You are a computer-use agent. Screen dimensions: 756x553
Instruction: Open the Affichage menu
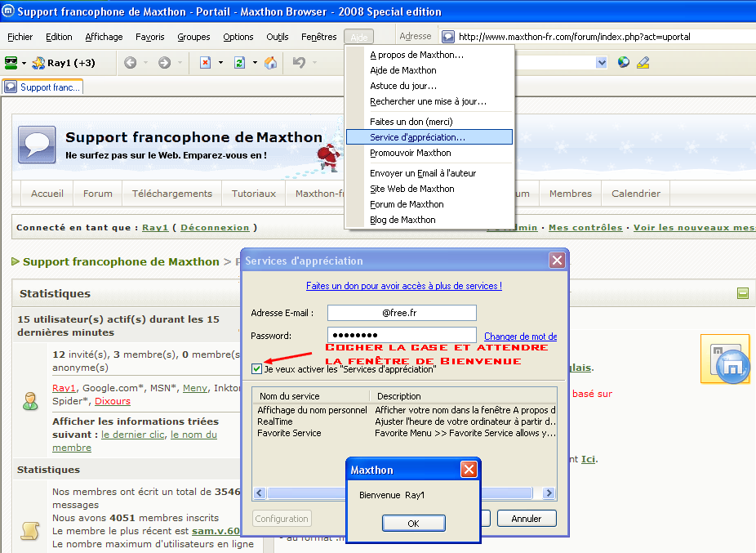pyautogui.click(x=104, y=37)
